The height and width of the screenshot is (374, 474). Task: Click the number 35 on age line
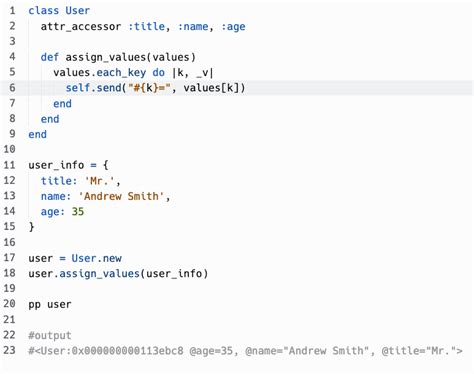click(78, 212)
